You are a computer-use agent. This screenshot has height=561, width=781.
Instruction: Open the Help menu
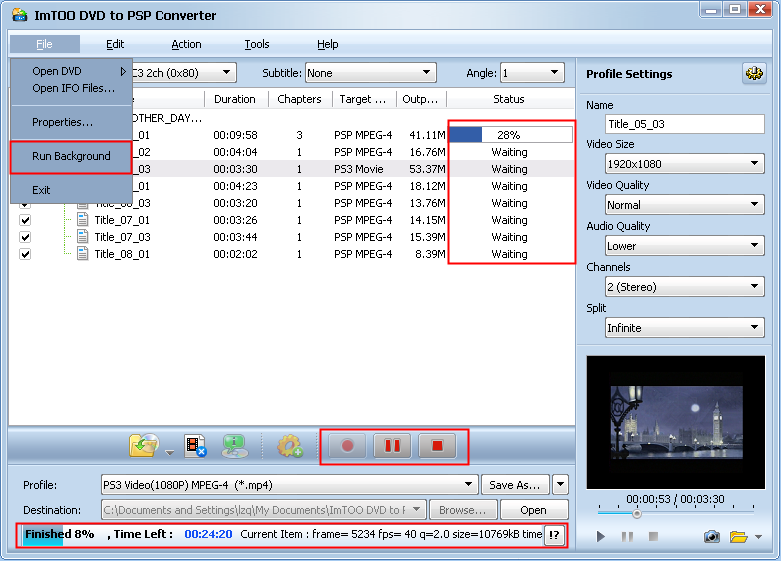[327, 44]
